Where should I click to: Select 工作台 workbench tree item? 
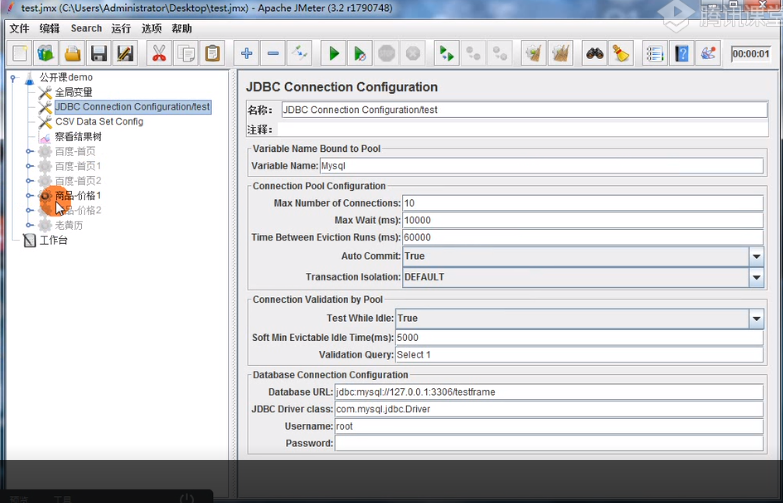[x=53, y=240]
